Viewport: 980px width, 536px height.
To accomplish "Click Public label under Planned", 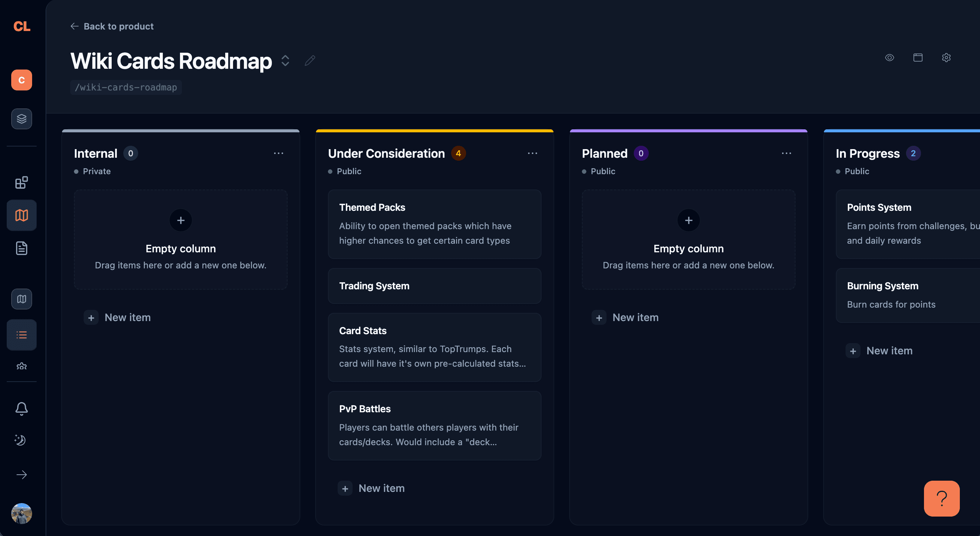I will tap(603, 171).
